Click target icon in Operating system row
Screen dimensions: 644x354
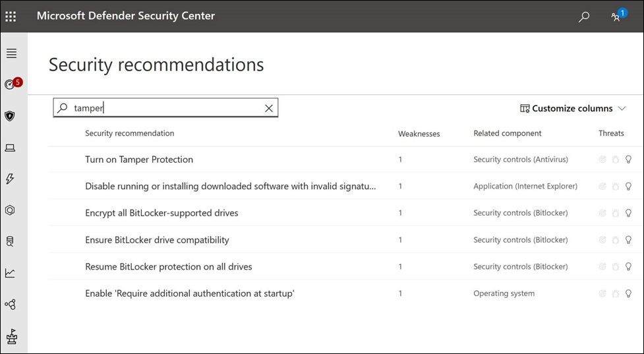pos(602,293)
